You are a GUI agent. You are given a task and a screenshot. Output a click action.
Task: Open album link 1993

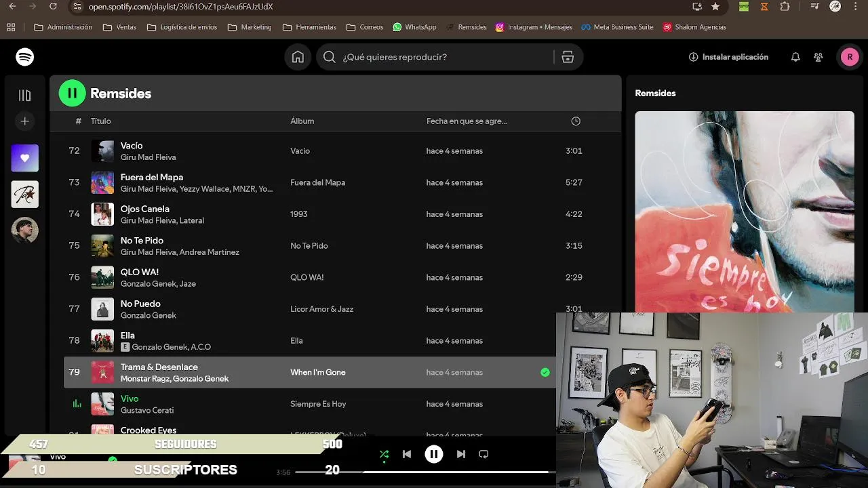pos(299,213)
